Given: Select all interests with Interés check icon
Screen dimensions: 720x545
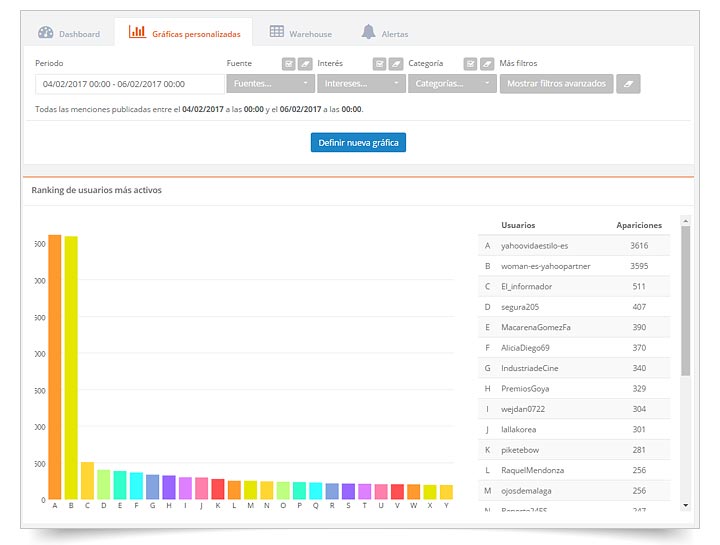Looking at the screenshot, I should pyautogui.click(x=379, y=64).
